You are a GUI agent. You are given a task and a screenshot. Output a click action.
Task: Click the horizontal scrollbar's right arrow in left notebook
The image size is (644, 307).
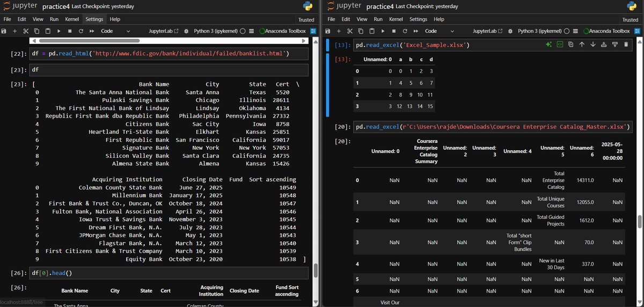[304, 41]
